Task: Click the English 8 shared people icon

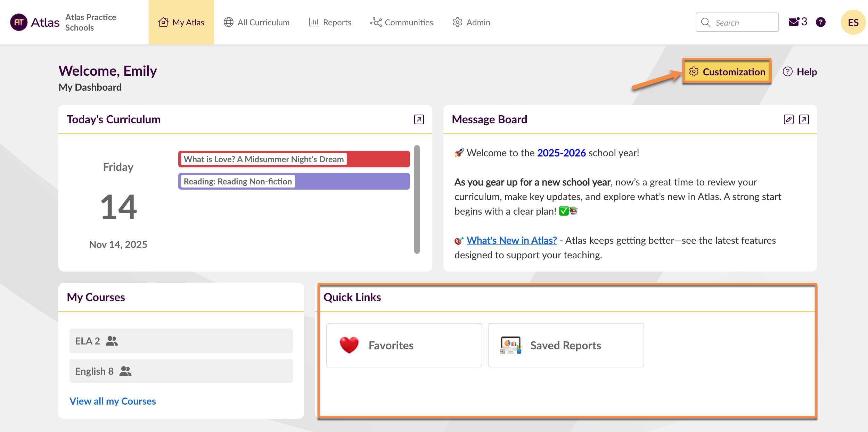Action: [x=125, y=371]
